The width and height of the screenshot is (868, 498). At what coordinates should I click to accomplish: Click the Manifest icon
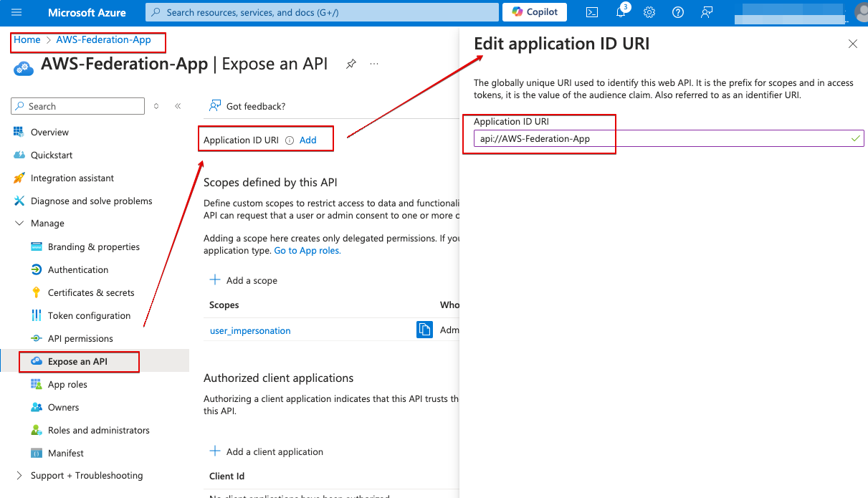(x=37, y=453)
